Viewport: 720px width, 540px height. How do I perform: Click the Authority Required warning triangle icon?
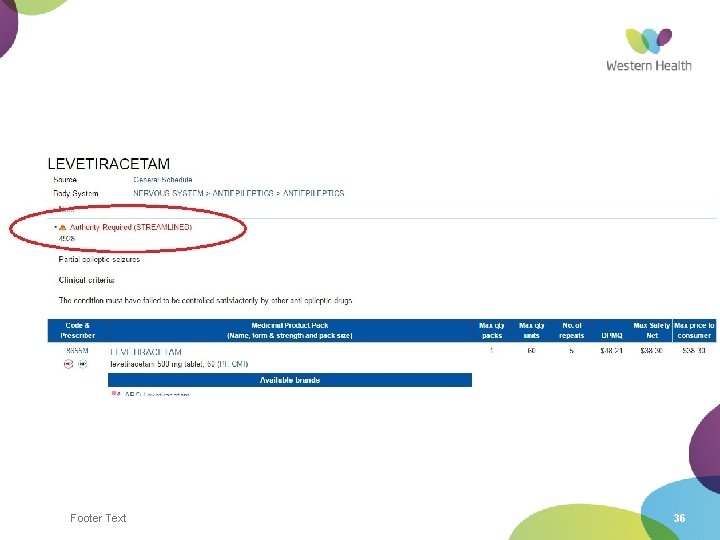click(63, 227)
